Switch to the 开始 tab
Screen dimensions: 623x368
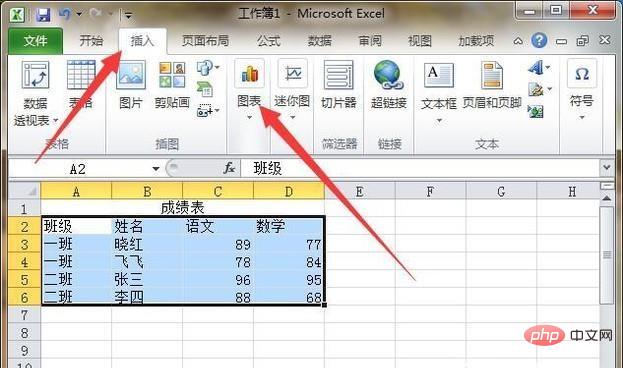[x=91, y=41]
